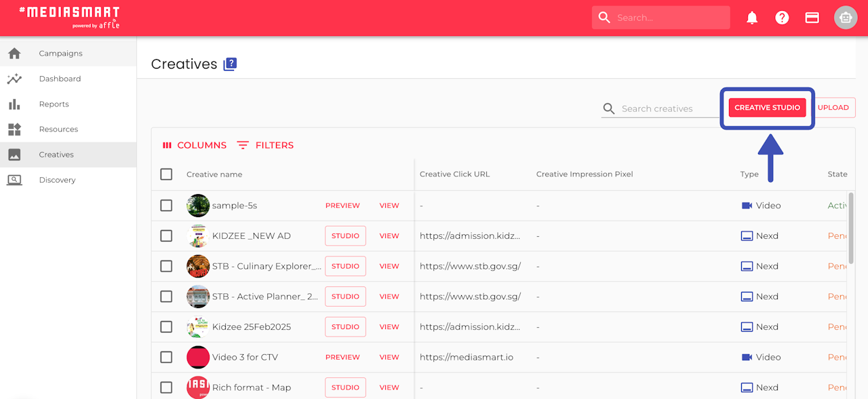Select the Rich format - Map checkbox
The height and width of the screenshot is (399, 868).
pos(166,387)
